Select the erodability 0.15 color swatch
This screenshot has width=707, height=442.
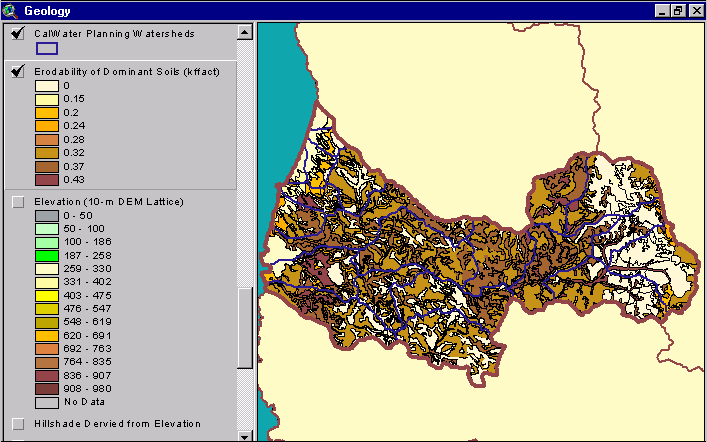47,99
